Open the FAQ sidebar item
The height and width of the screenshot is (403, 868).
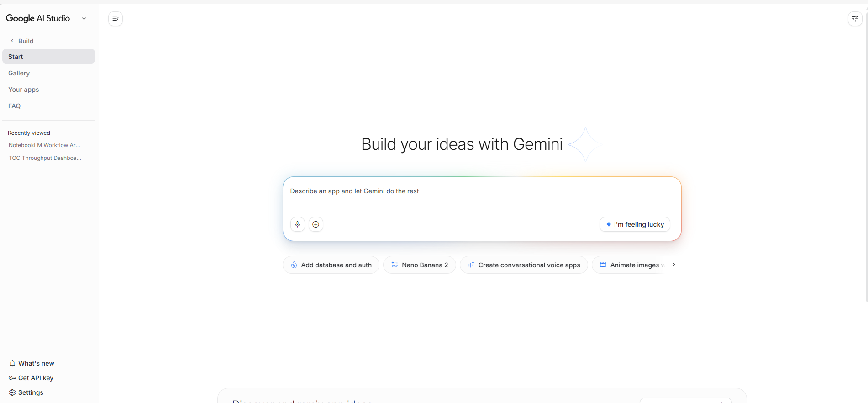(x=15, y=106)
